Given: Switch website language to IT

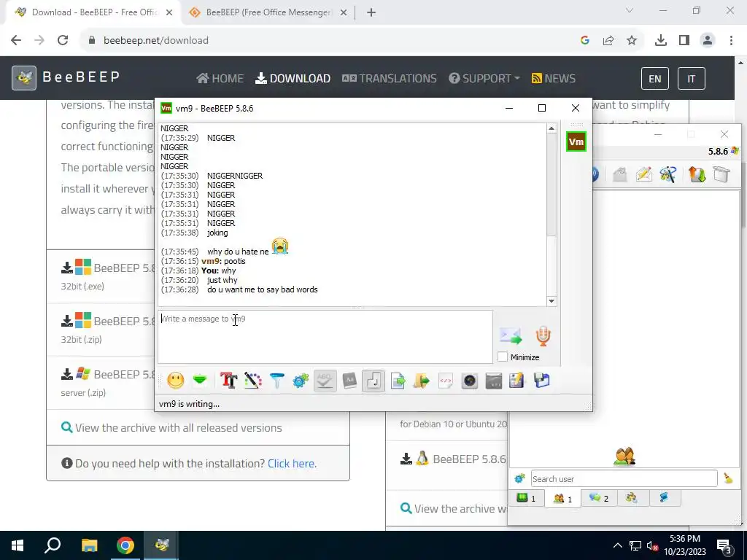Looking at the screenshot, I should pyautogui.click(x=692, y=79).
